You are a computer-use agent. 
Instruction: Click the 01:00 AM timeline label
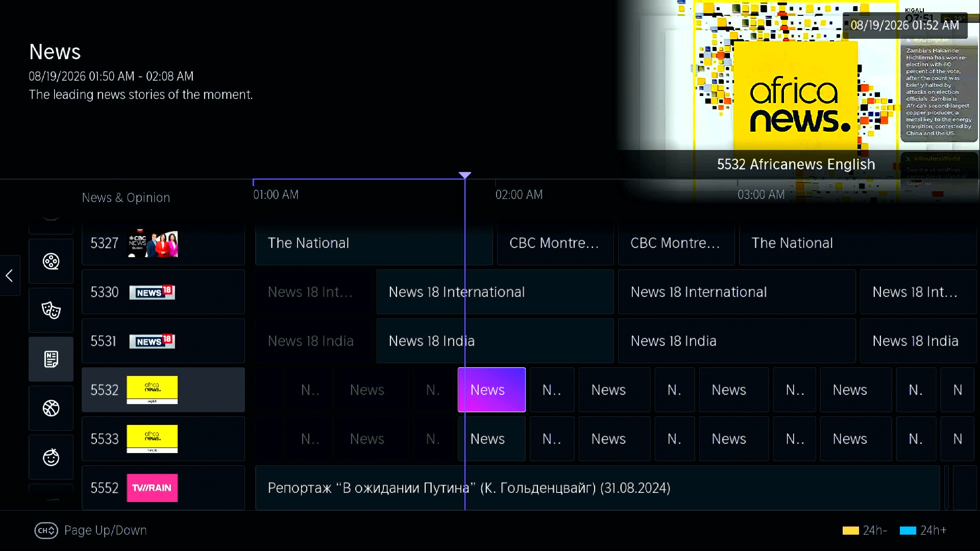tap(276, 195)
